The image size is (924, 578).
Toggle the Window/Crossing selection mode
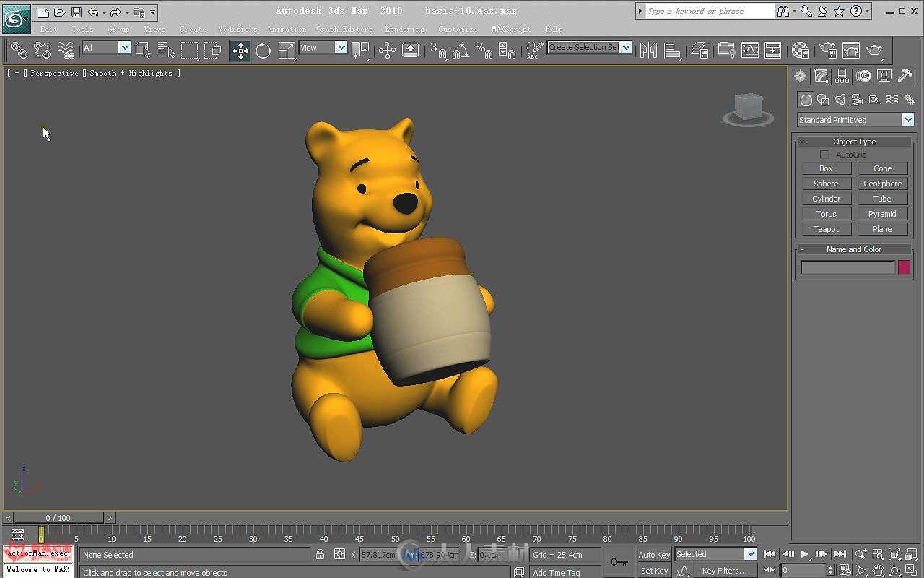pyautogui.click(x=213, y=50)
